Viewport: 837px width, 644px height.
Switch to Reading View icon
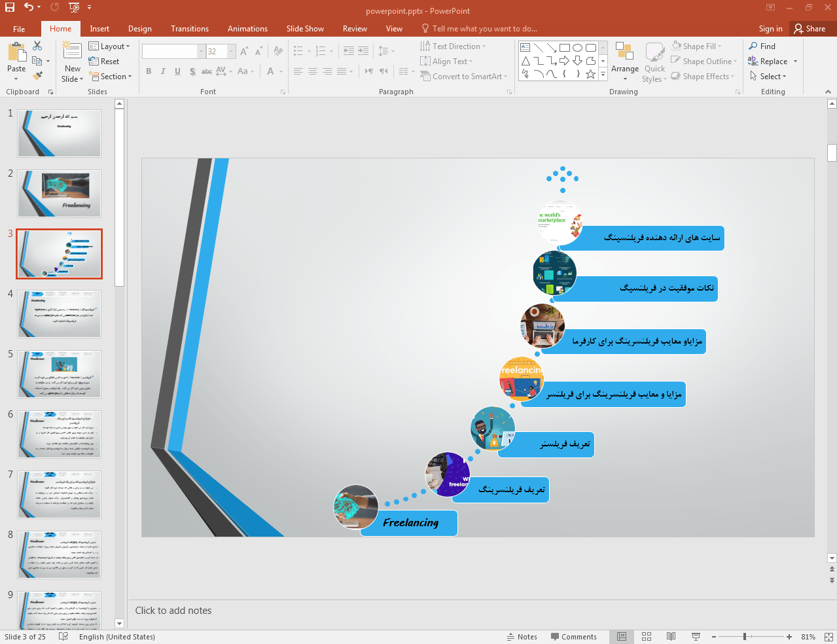click(x=671, y=637)
